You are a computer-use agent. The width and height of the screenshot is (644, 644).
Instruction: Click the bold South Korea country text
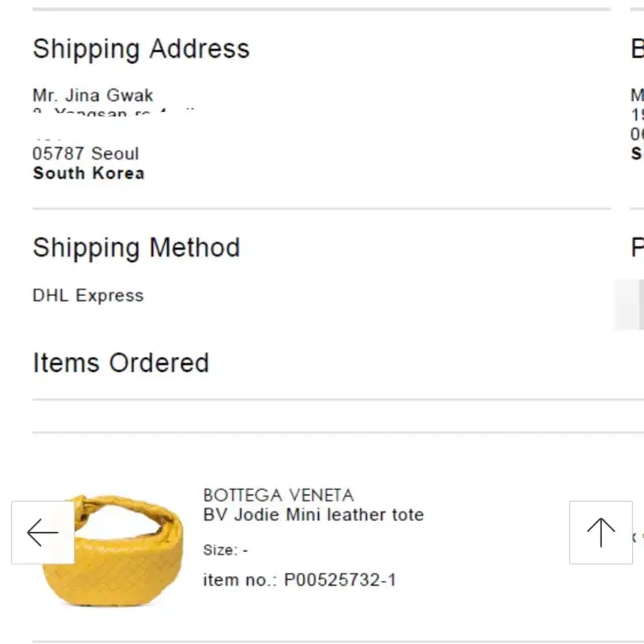(88, 174)
